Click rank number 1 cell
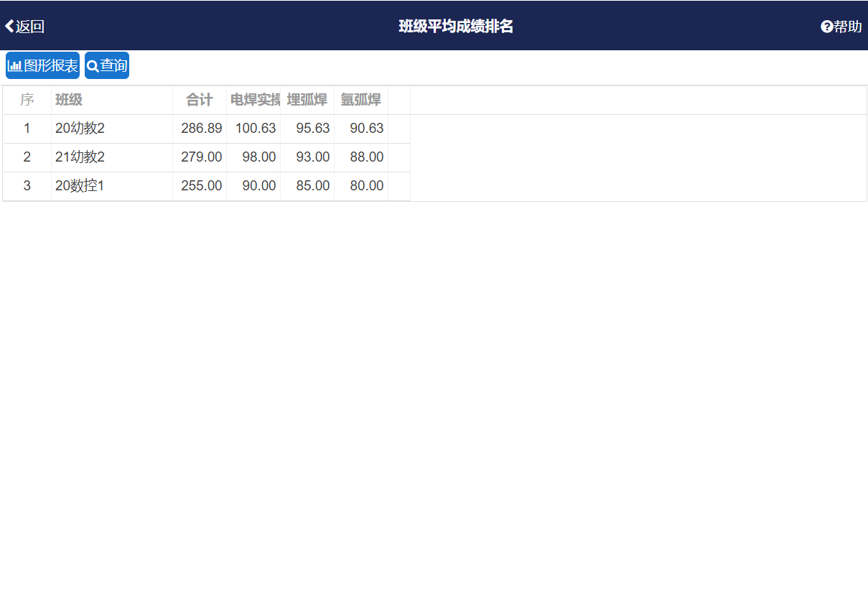This screenshot has width=868, height=599. [27, 129]
